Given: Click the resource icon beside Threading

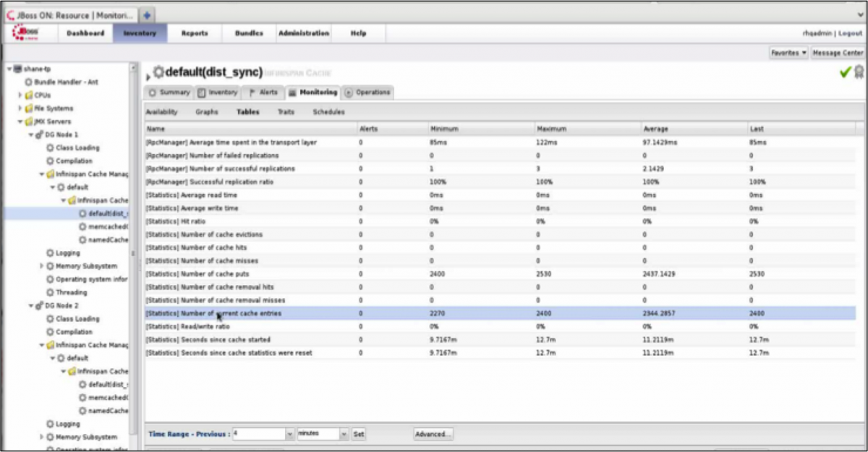Looking at the screenshot, I should coord(50,293).
